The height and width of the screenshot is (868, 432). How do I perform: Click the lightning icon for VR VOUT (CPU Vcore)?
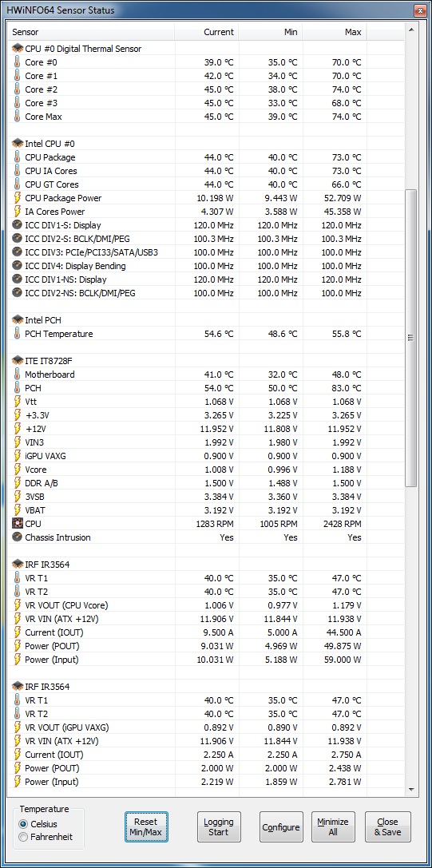pos(18,605)
